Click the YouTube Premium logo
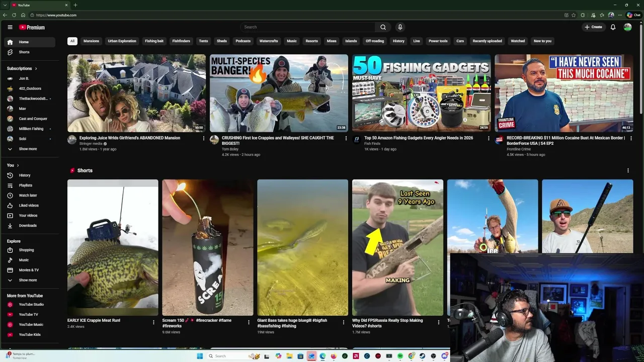 pyautogui.click(x=32, y=27)
